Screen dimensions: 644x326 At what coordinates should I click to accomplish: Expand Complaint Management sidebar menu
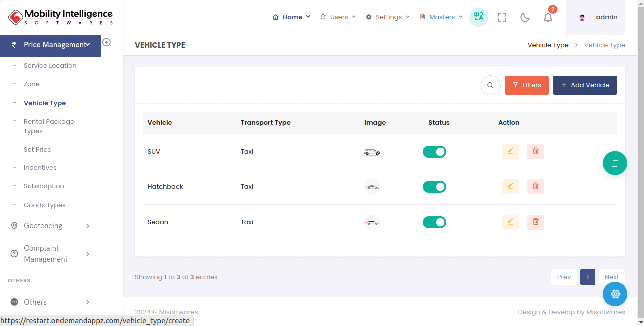click(x=50, y=254)
